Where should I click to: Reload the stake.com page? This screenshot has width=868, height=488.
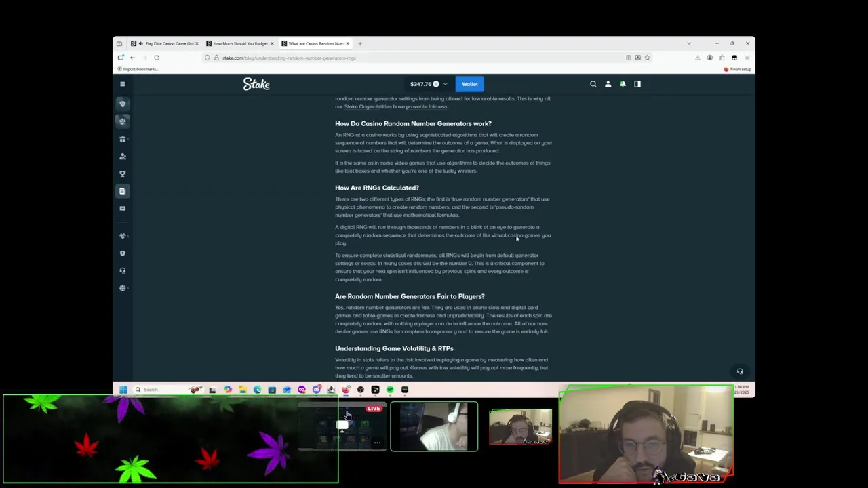[x=157, y=58]
